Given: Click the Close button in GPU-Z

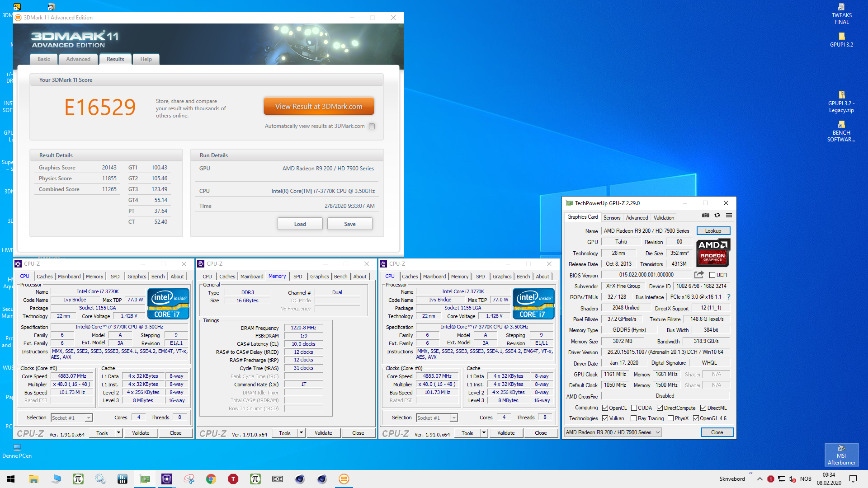Looking at the screenshot, I should (717, 432).
